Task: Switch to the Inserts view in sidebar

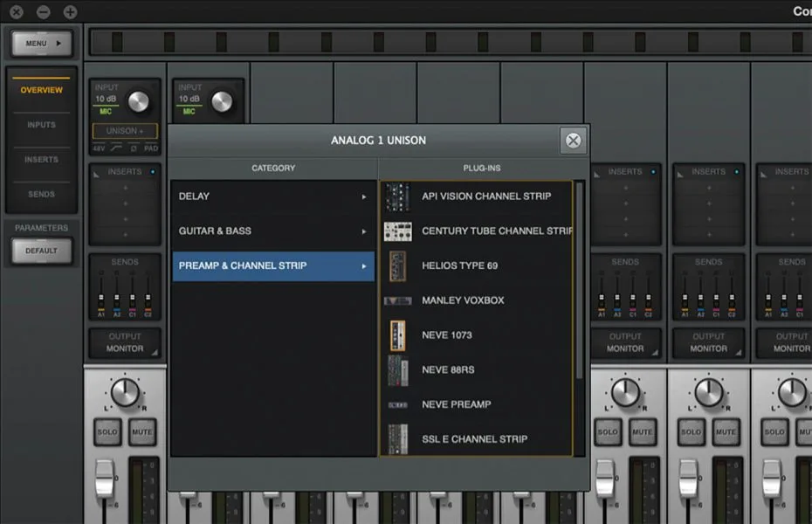Action: 41,160
